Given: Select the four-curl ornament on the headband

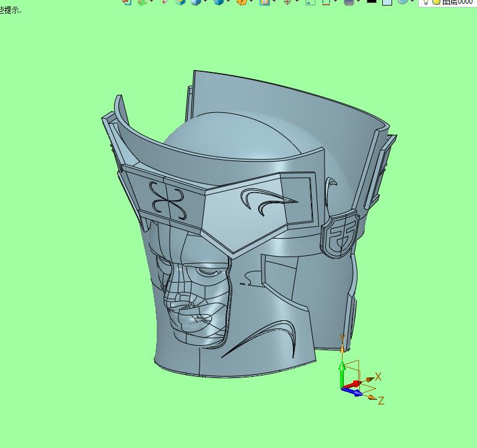Looking at the screenshot, I should pos(168,200).
